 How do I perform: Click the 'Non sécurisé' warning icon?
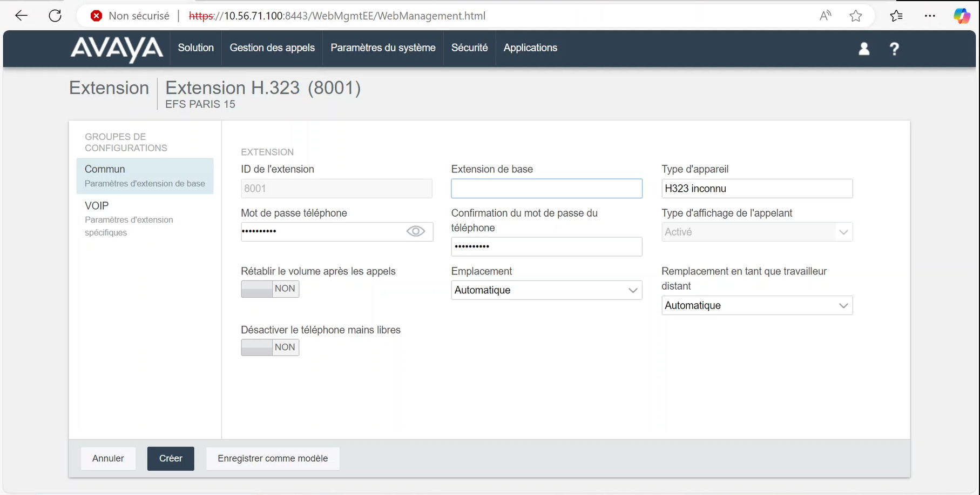tap(97, 16)
